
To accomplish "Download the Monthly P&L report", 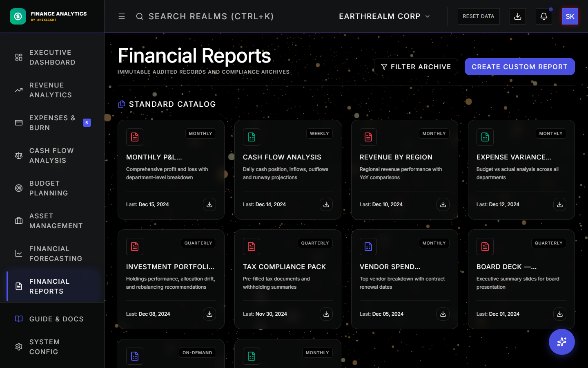I will [x=209, y=204].
